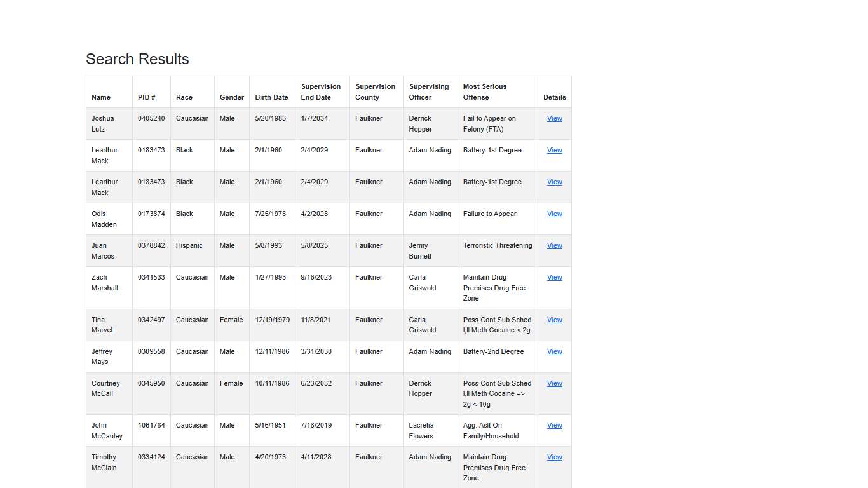Image resolution: width=868 pixels, height=488 pixels.
Task: Select the Most Serious Offense header
Action: [485, 92]
